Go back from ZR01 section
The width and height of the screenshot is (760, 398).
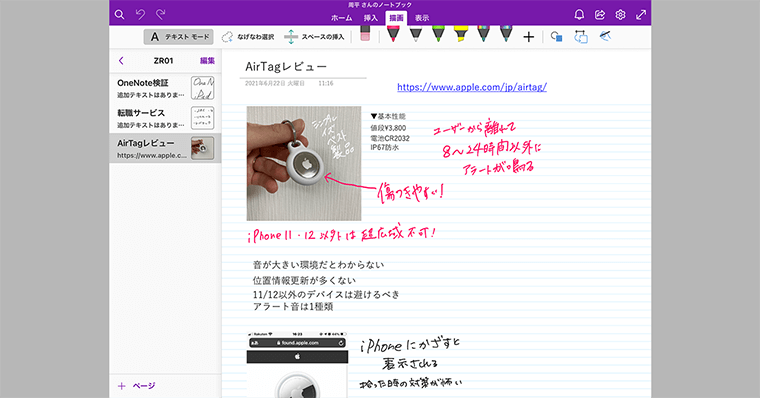[x=121, y=61]
